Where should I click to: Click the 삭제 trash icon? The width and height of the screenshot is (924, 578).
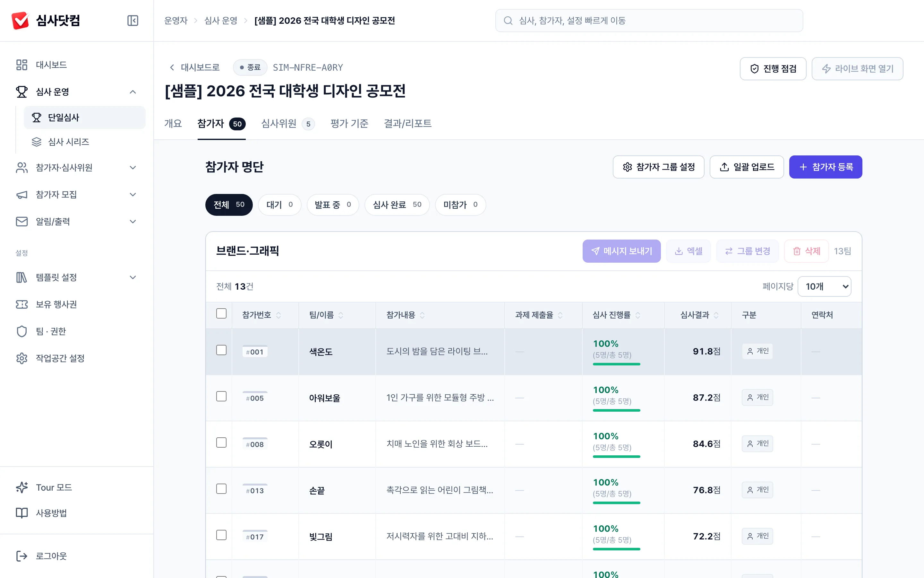coord(797,251)
